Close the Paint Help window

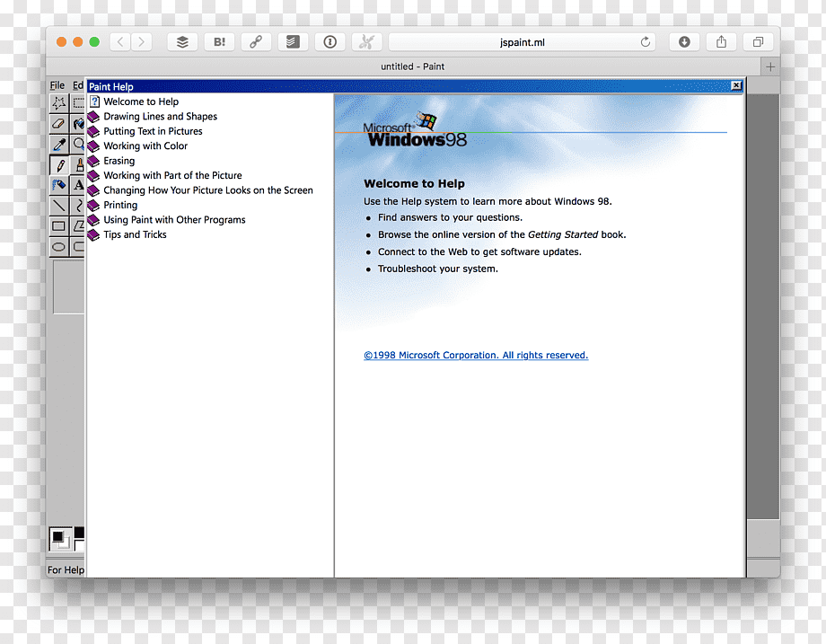pyautogui.click(x=736, y=86)
